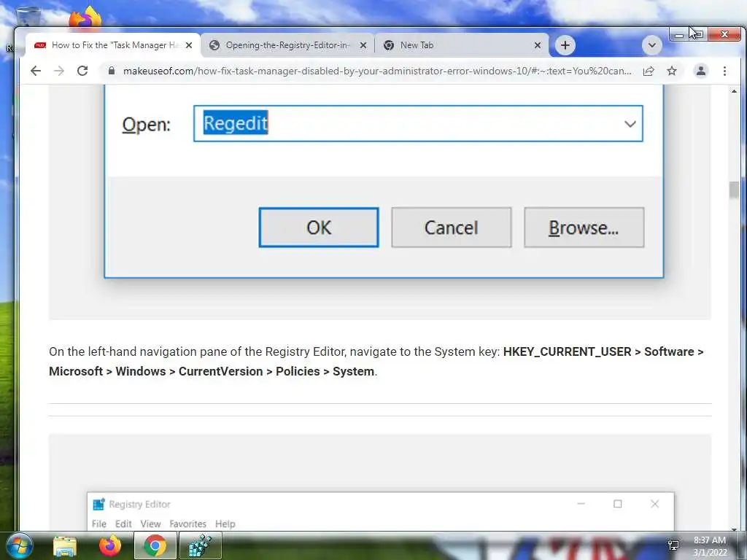
Task: Open Firefox desktop shortcut icon
Action: pyautogui.click(x=85, y=17)
